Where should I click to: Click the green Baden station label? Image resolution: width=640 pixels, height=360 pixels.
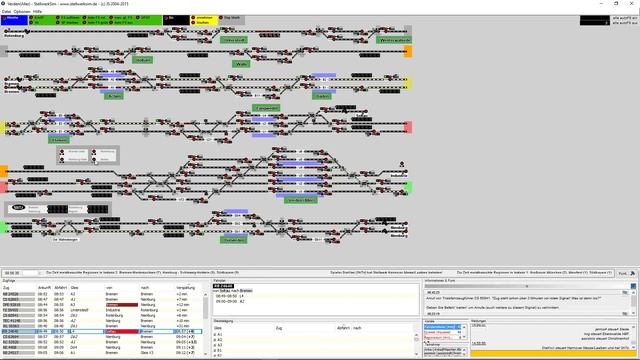(322, 96)
